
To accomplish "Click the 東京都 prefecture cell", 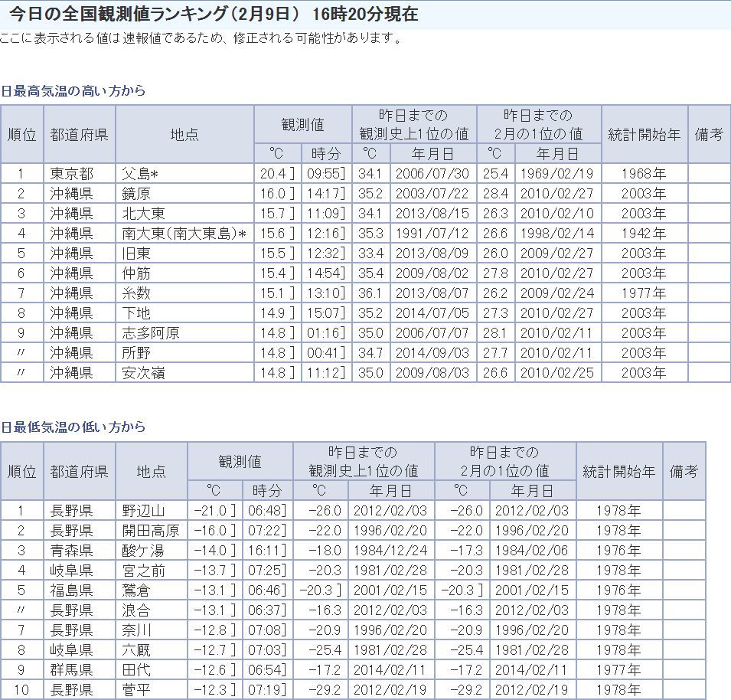I will click(x=71, y=173).
